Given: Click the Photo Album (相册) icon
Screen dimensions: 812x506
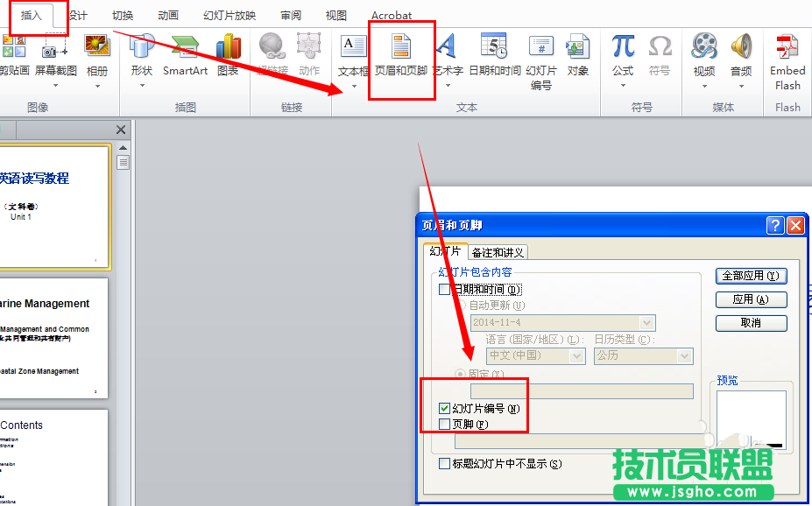Looking at the screenshot, I should coord(97,46).
